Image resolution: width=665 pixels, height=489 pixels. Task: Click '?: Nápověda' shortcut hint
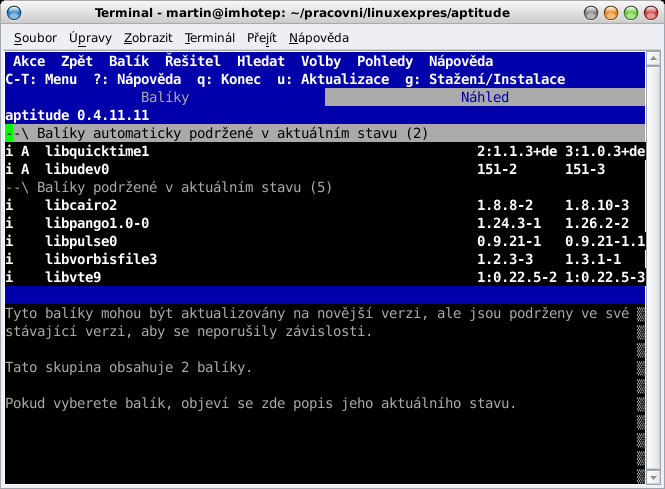[137, 79]
